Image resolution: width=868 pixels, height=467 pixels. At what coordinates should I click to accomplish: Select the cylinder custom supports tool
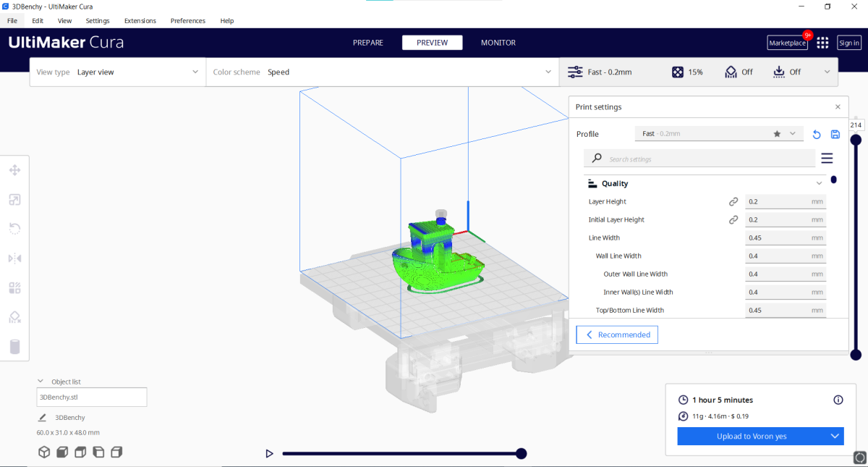click(x=14, y=347)
